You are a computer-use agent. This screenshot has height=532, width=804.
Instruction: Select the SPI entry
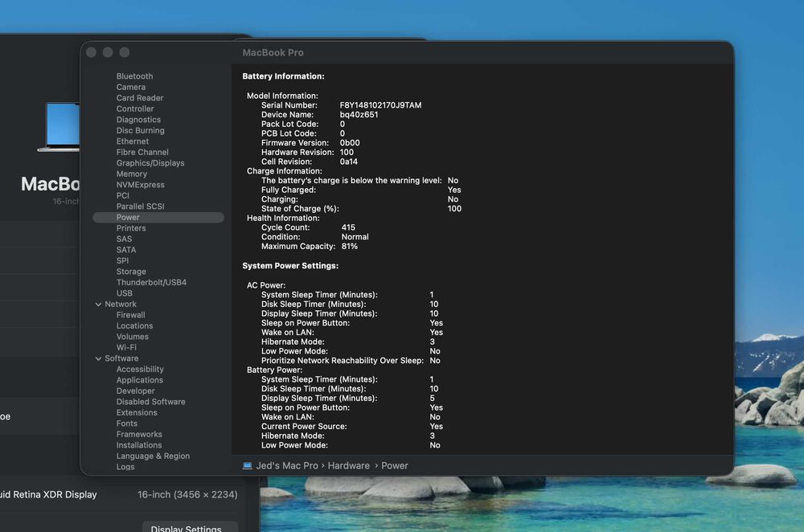(122, 261)
